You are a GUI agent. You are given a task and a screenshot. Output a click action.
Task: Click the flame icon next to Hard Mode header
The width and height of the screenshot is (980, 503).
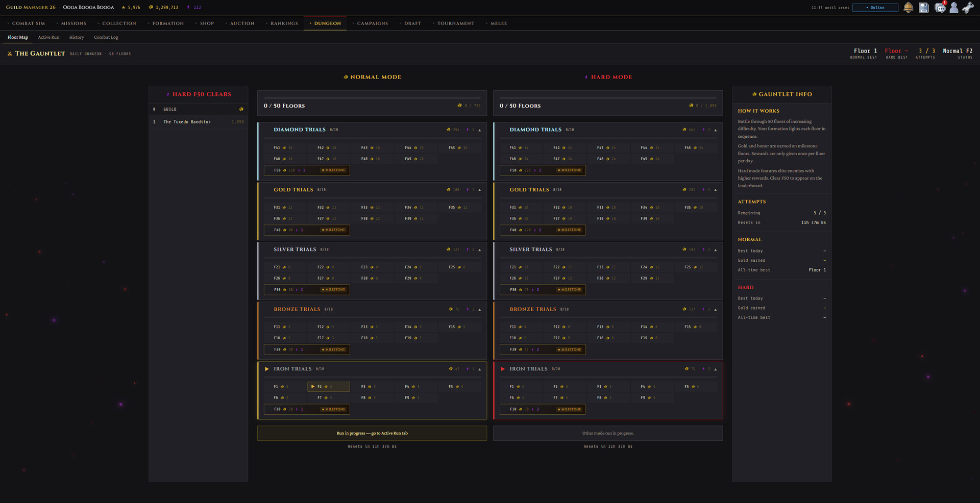click(x=585, y=77)
